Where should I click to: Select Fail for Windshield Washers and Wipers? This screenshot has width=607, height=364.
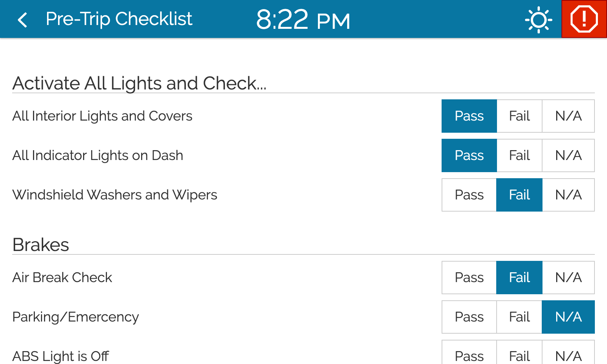click(519, 195)
